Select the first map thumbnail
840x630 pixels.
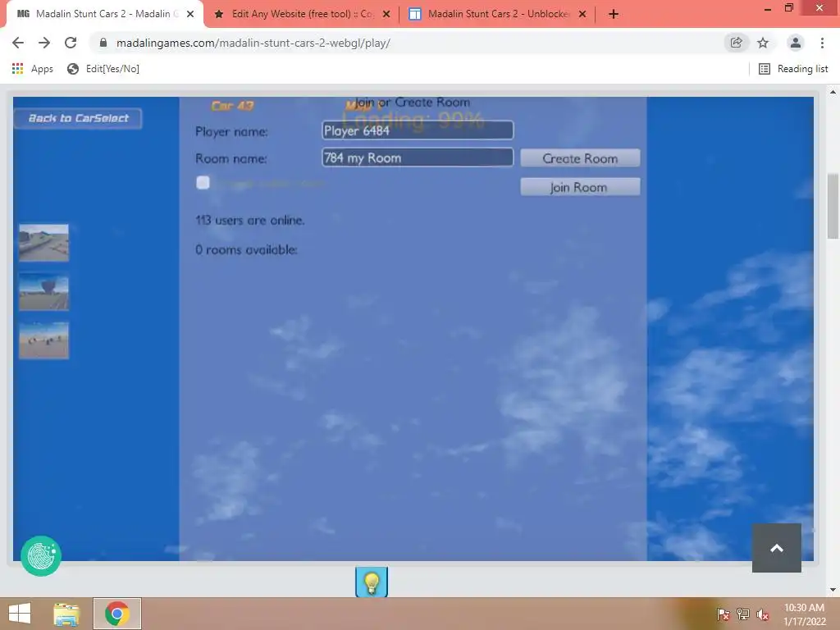tap(44, 243)
